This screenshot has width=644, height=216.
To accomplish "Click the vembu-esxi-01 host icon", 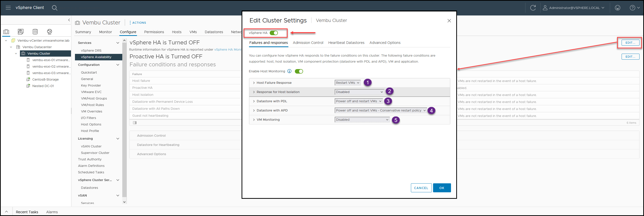I will [x=28, y=60].
